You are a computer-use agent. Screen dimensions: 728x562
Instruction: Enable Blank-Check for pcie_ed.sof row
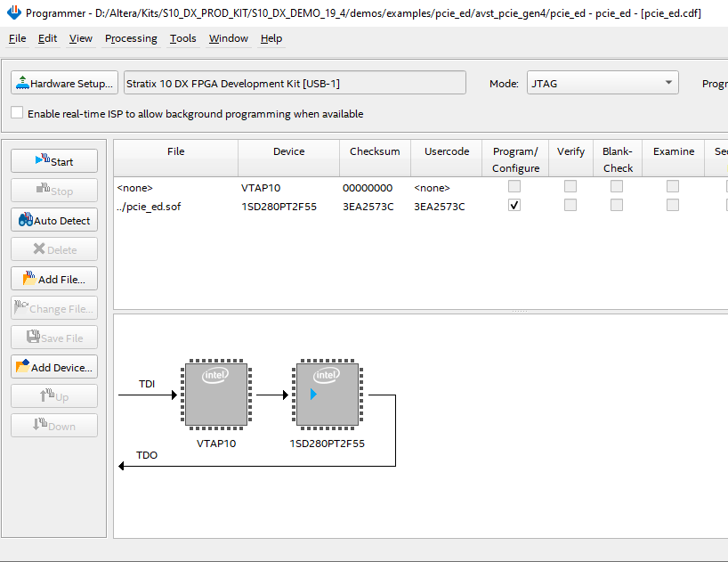pyautogui.click(x=617, y=205)
